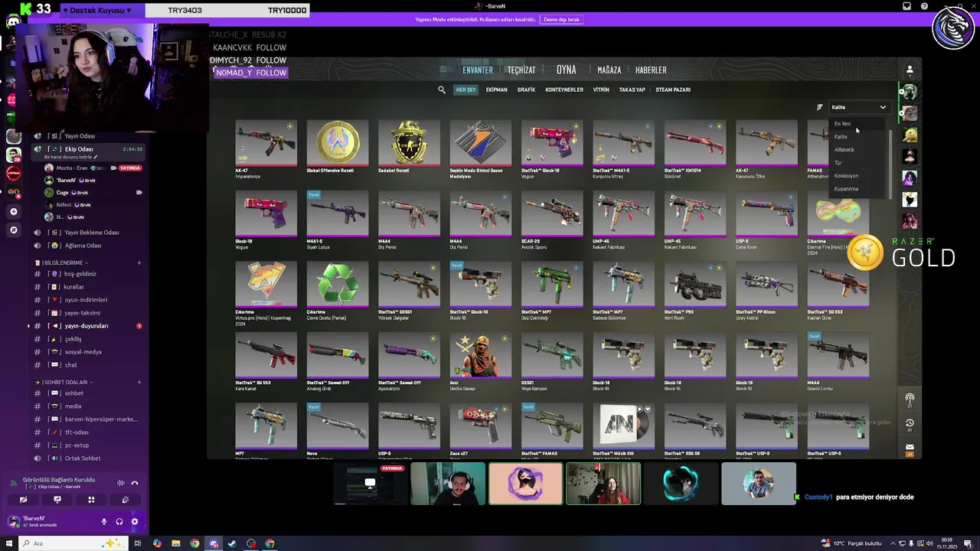Open the Kalite sort dropdown

pos(858,107)
